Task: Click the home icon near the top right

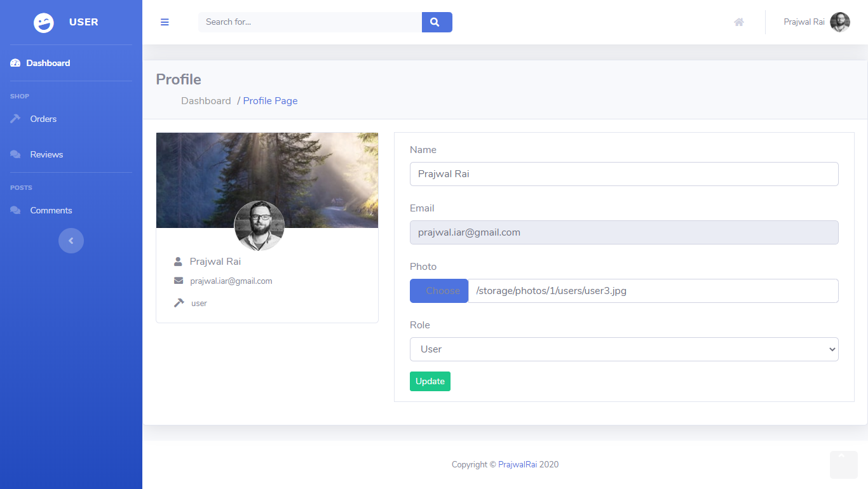Action: [738, 22]
